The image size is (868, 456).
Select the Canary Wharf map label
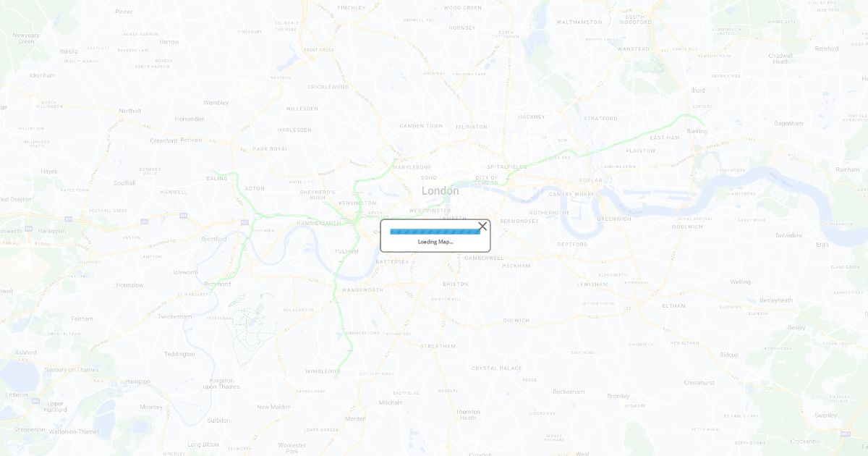pos(571,194)
